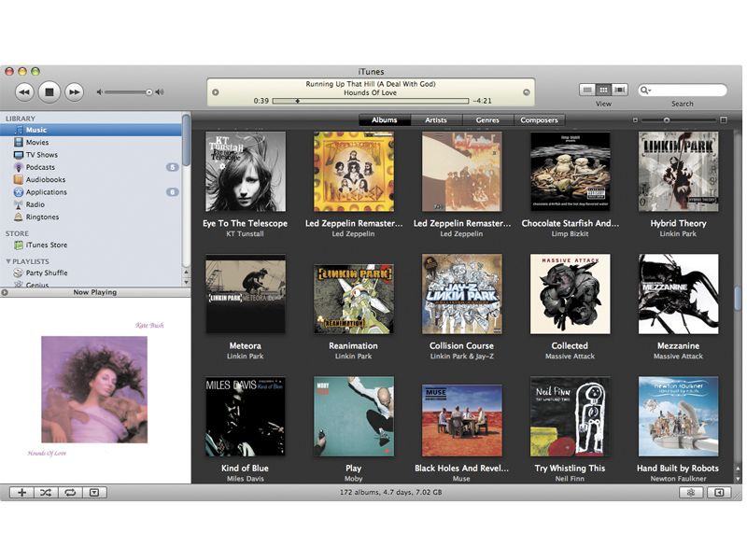The width and height of the screenshot is (747, 560).
Task: Click the Podcasts unplayed count badge
Action: [173, 167]
